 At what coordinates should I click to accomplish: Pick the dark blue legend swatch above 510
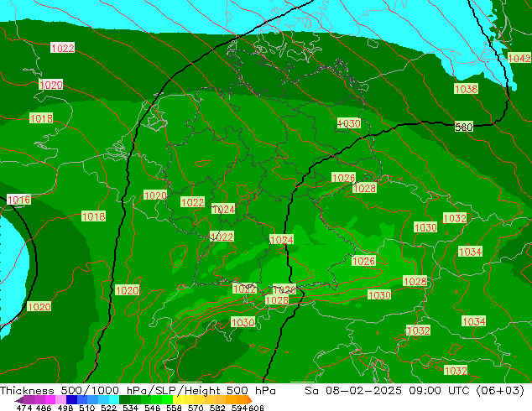(x=71, y=400)
